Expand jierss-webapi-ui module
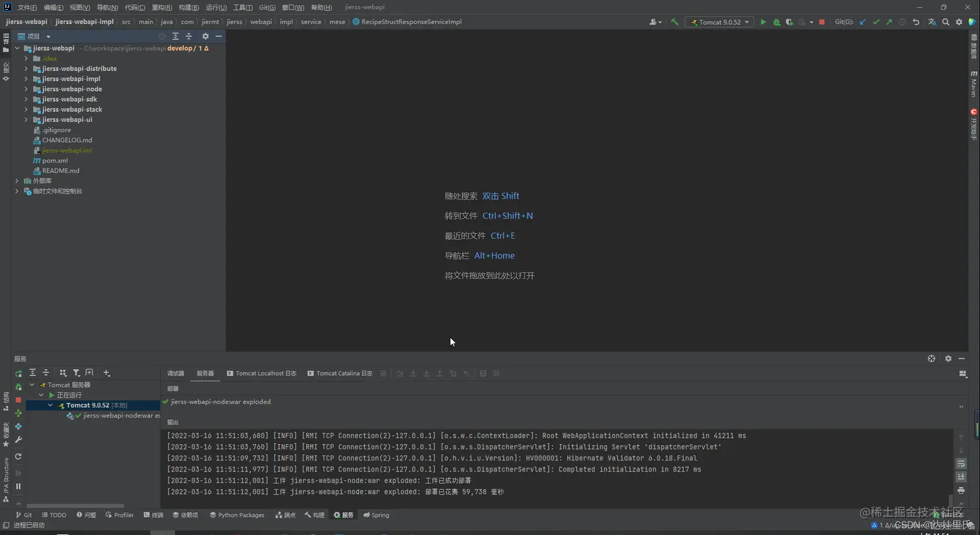This screenshot has height=535, width=980. coord(27,120)
